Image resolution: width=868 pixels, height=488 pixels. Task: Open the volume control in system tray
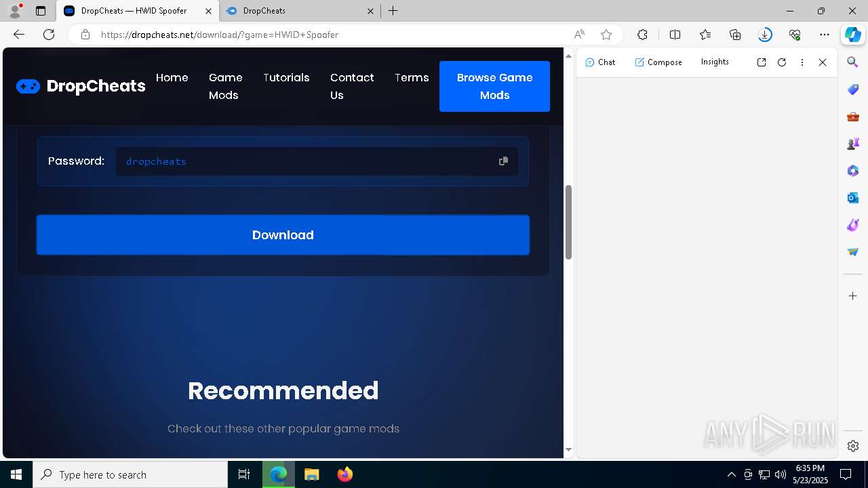pyautogui.click(x=781, y=474)
